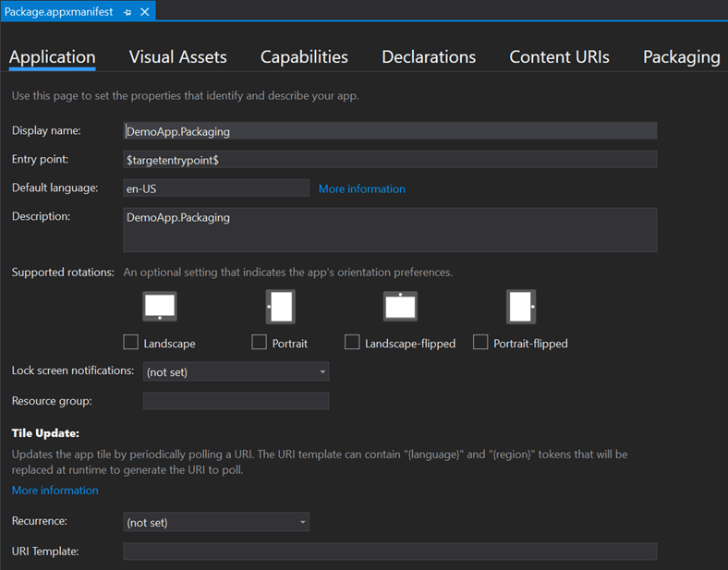Enable the Landscape rotation checkbox
Image resolution: width=728 pixels, height=570 pixels.
131,343
